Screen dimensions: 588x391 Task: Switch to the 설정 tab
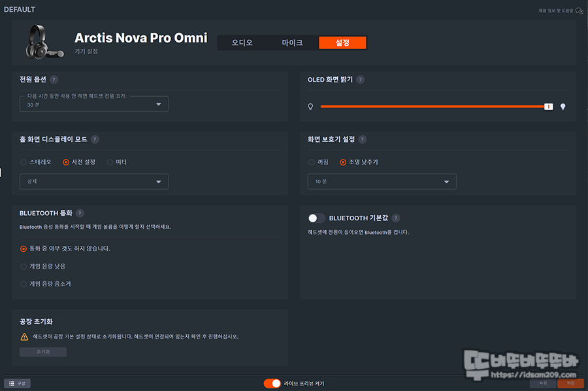342,42
